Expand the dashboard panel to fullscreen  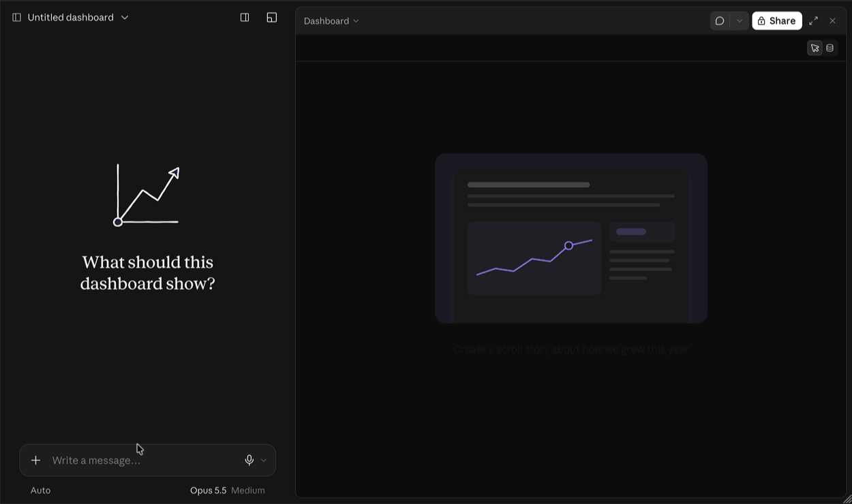[813, 21]
